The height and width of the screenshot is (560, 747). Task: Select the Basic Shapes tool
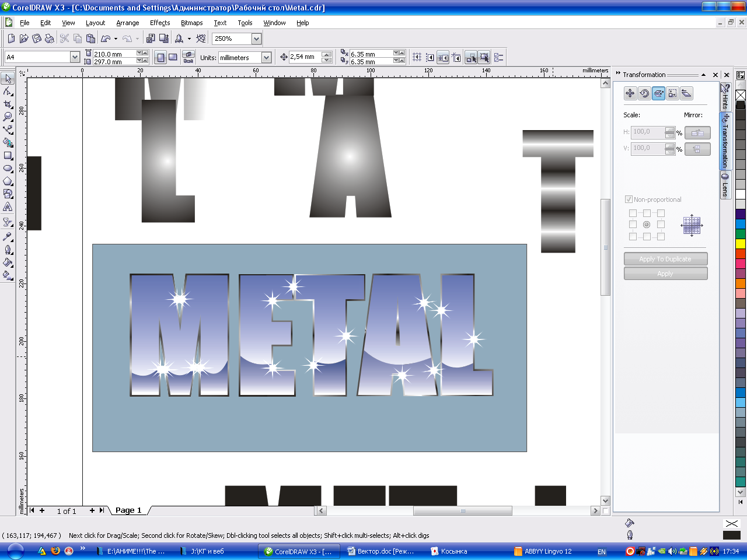(8, 194)
